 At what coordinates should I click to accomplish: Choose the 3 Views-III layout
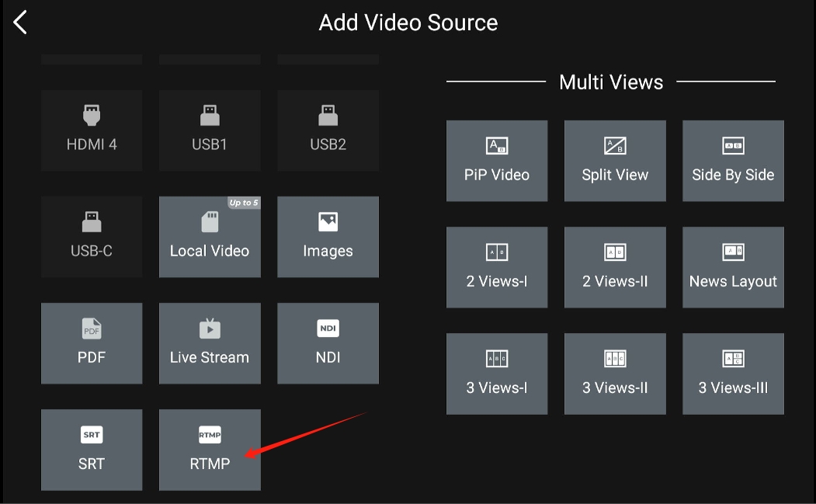[732, 374]
